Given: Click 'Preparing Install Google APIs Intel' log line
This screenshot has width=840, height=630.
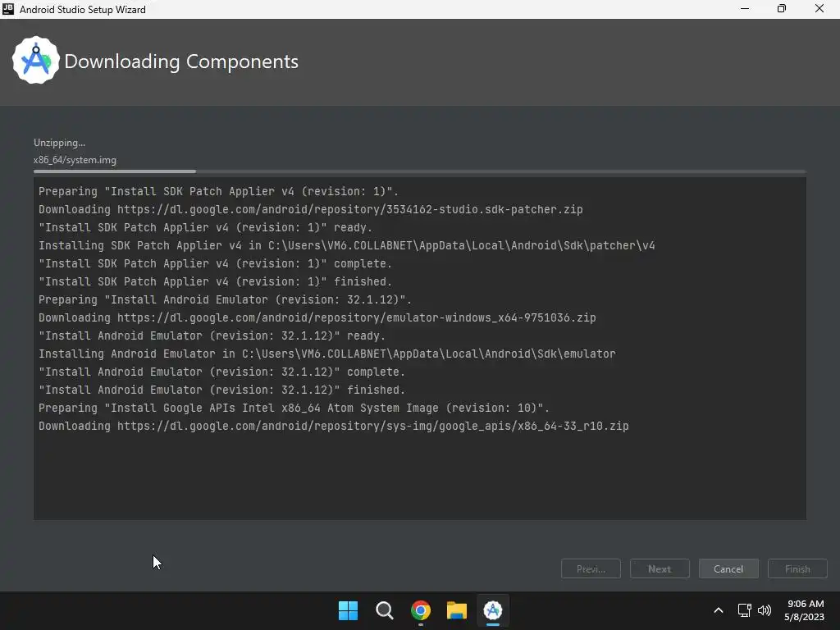Looking at the screenshot, I should click(x=294, y=408).
